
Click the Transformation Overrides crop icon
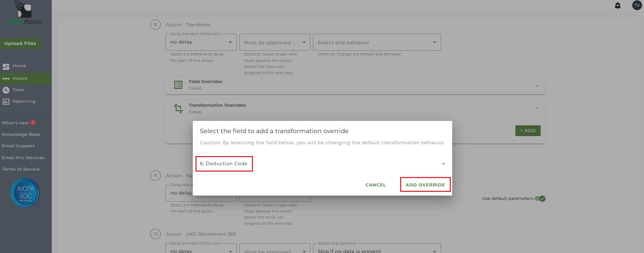coord(178,108)
